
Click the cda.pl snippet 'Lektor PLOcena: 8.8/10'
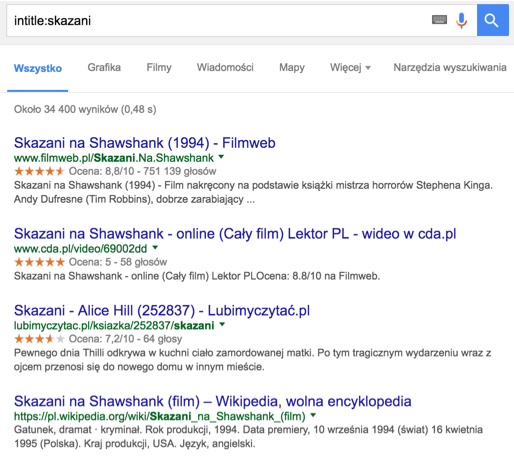tap(197, 276)
